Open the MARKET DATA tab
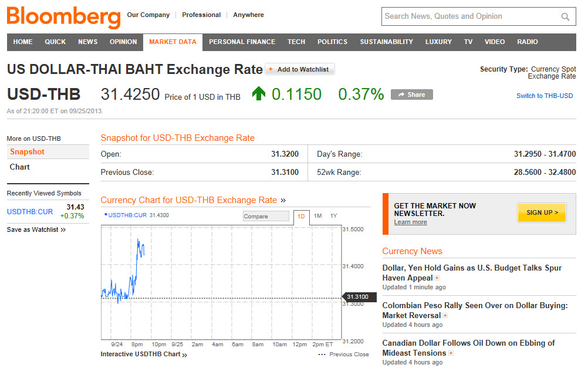Image resolution: width=588 pixels, height=368 pixels. point(173,42)
